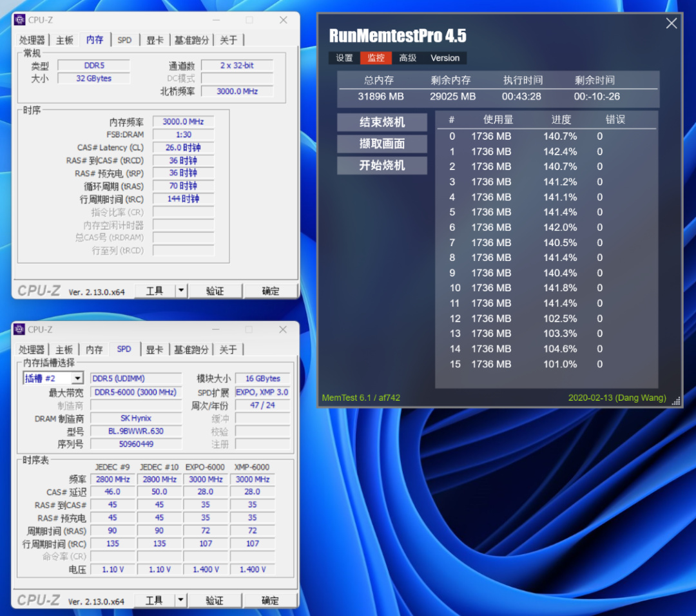696x616 pixels.
Task: Click the 序列号 field showing 50960449
Action: coord(136,444)
